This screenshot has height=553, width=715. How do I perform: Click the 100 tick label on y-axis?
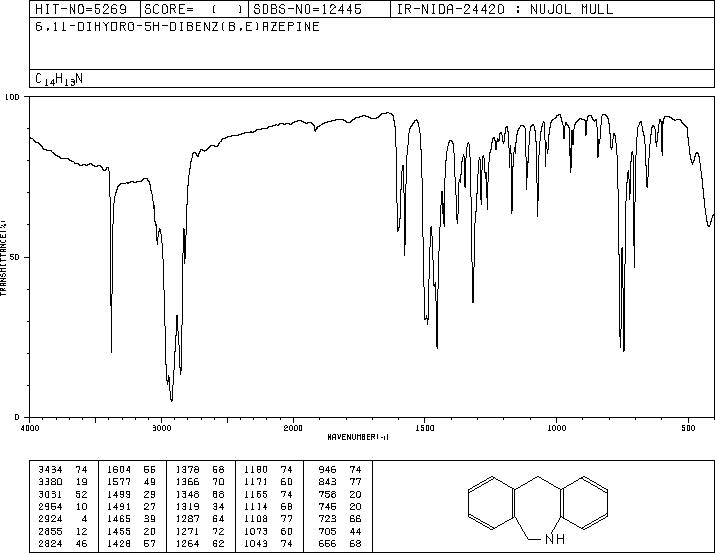(12, 97)
